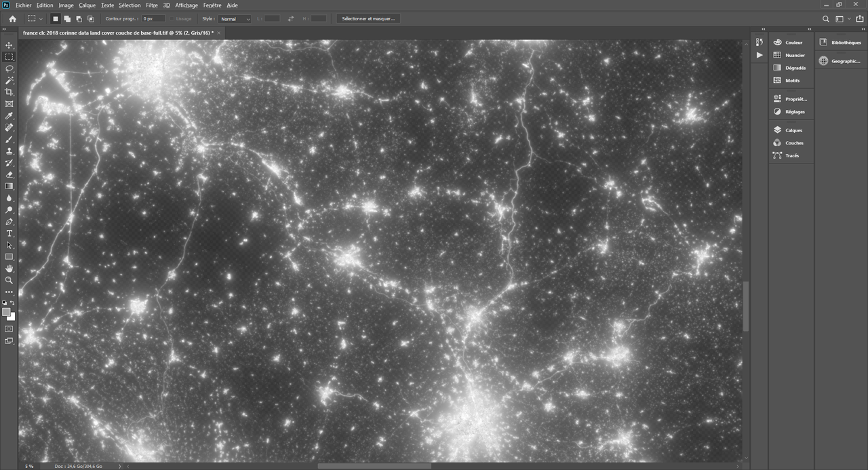Open the Actions panel play icon
The image size is (868, 470).
tap(759, 55)
